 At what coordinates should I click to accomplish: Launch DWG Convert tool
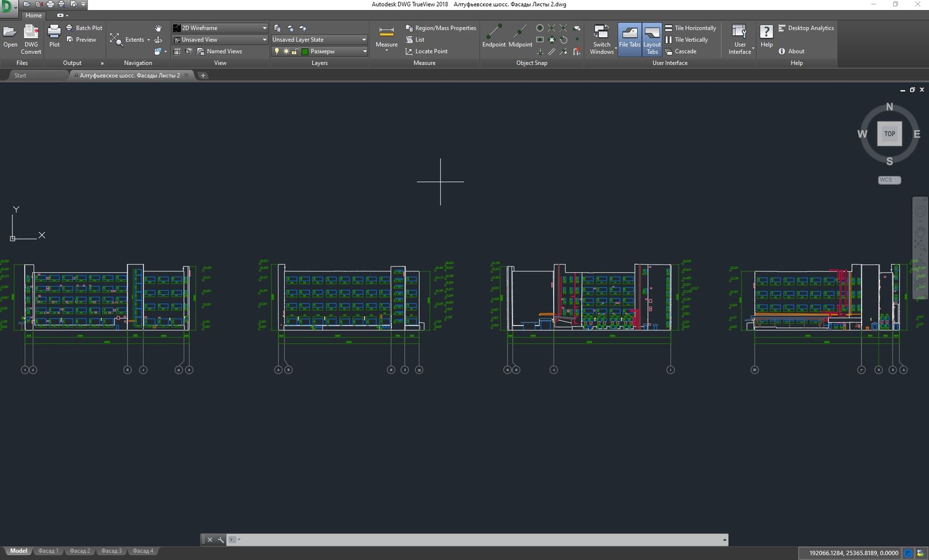click(31, 39)
